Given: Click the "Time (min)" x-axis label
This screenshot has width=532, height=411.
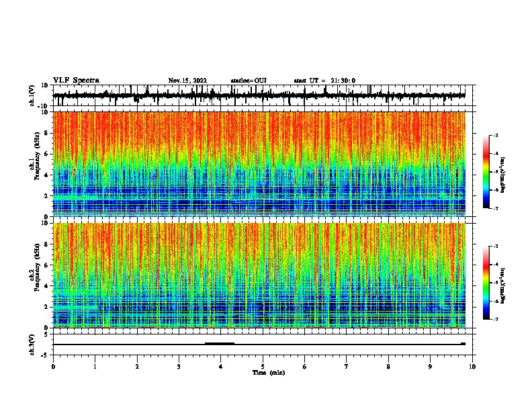Looking at the screenshot, I should [269, 373].
